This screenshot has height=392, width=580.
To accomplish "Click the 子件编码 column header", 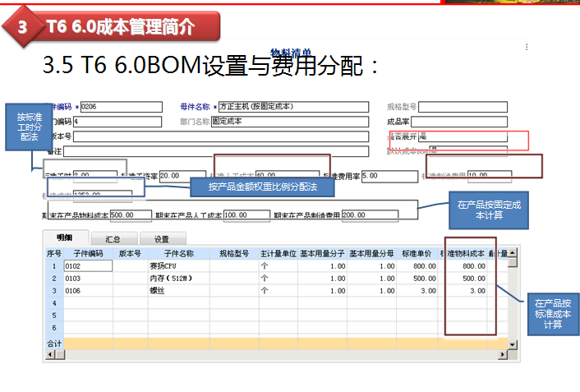I will [88, 254].
